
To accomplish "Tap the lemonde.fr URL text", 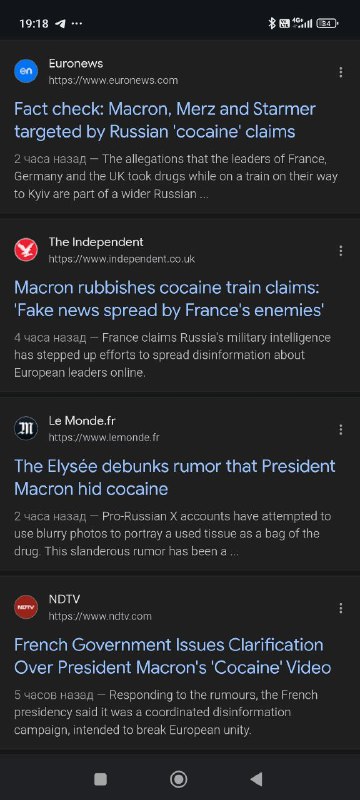I will pos(104,437).
